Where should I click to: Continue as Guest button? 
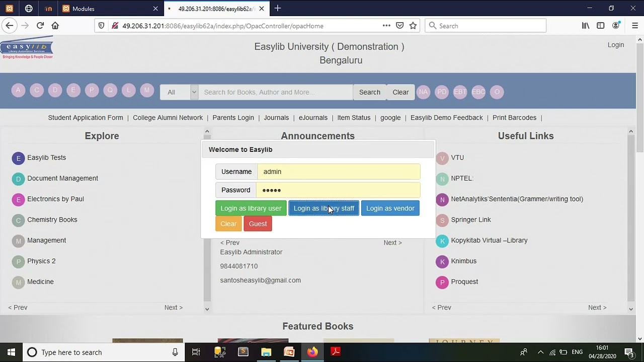[258, 224]
